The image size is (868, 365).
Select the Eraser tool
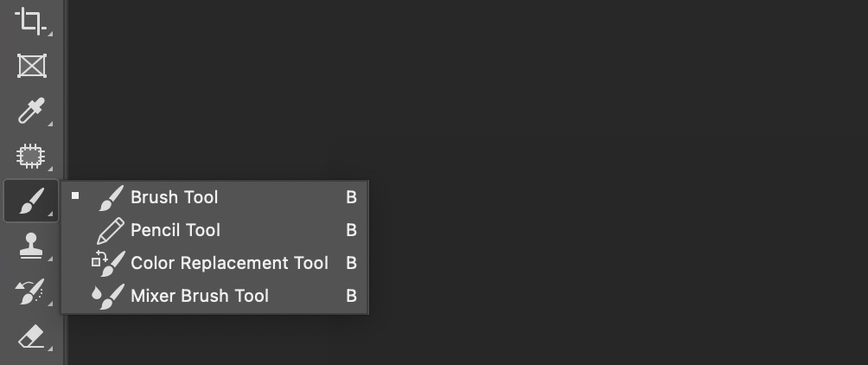31,337
